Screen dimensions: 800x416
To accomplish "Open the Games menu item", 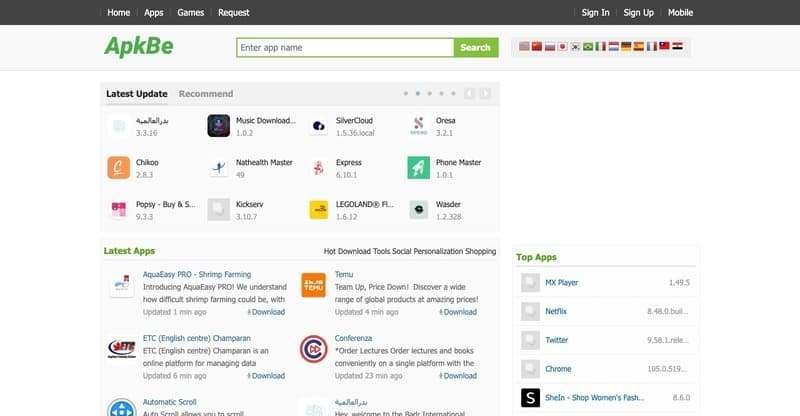I will [190, 13].
